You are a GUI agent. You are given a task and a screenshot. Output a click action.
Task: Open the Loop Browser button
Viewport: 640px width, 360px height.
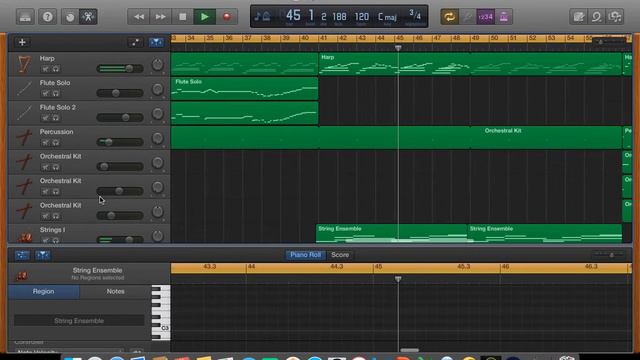597,17
